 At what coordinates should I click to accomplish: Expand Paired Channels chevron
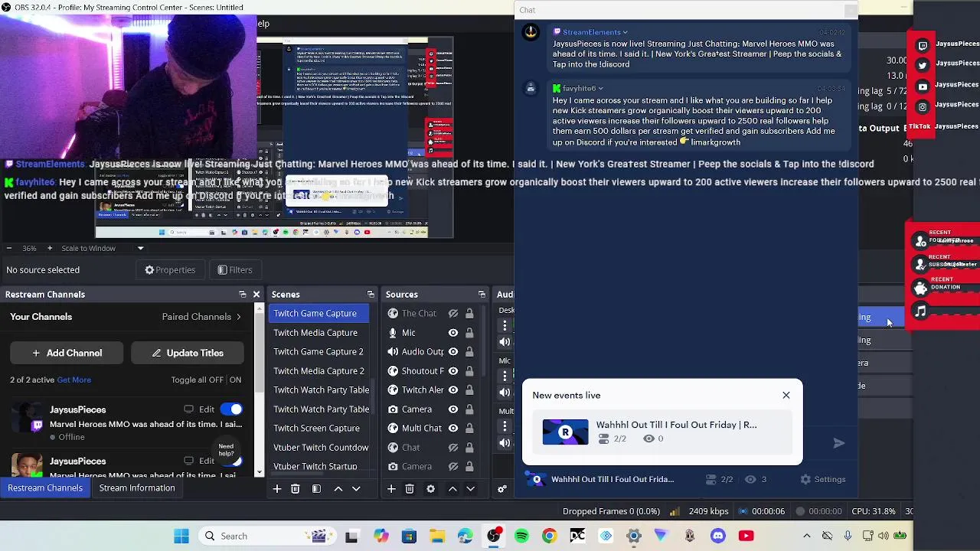[238, 317]
